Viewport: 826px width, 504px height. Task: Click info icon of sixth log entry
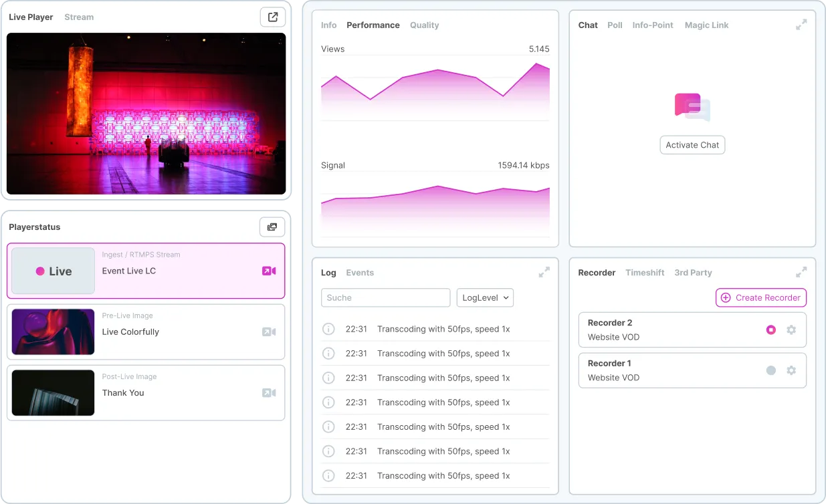(328, 451)
